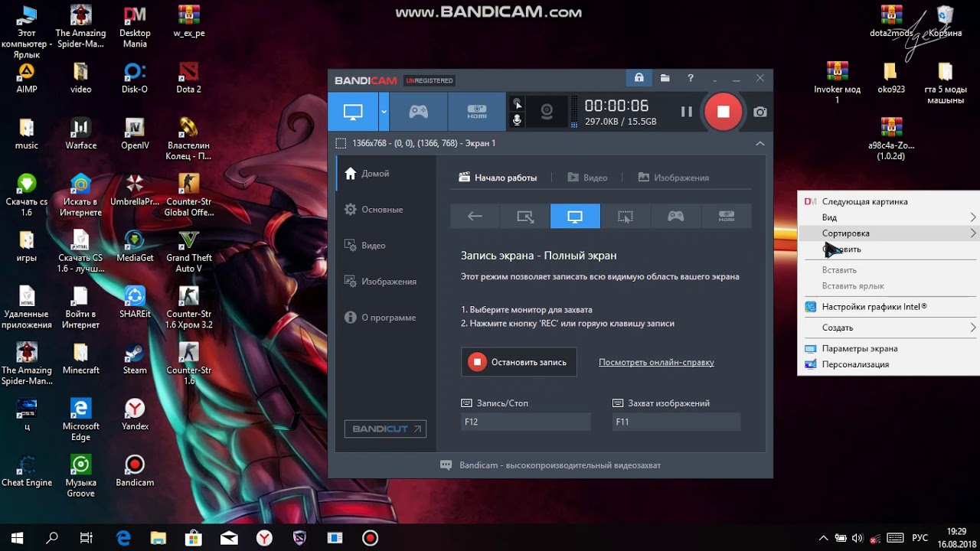Open taskbar search magnifier
The width and height of the screenshot is (980, 551).
(52, 538)
